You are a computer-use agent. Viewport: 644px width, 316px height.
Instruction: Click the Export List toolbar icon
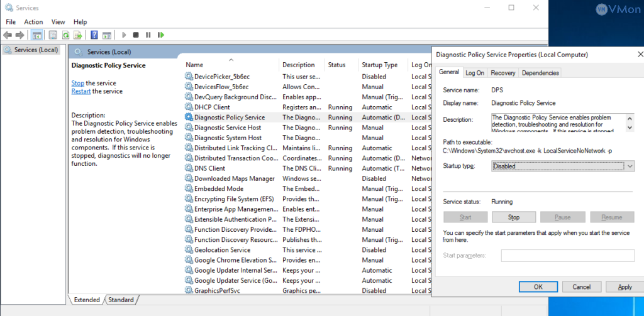77,35
